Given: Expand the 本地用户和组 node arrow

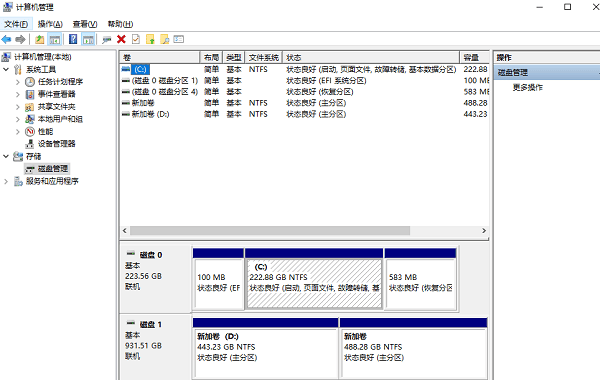Looking at the screenshot, I should pyautogui.click(x=18, y=119).
